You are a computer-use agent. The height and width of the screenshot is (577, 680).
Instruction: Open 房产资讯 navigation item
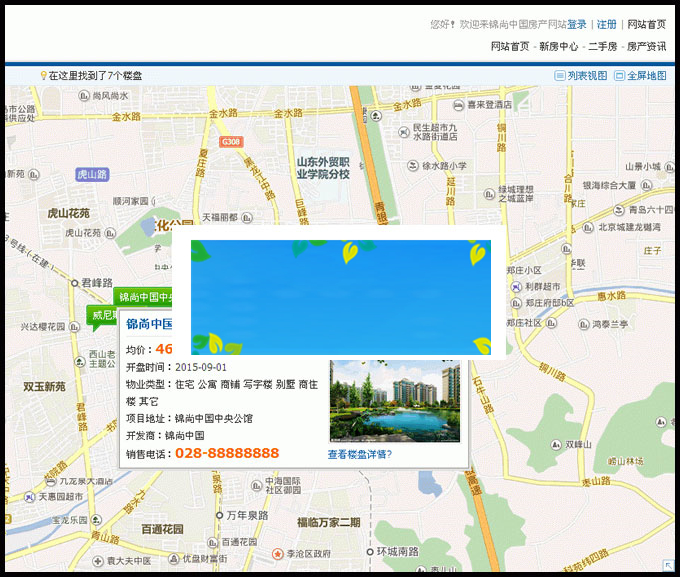[x=646, y=46]
